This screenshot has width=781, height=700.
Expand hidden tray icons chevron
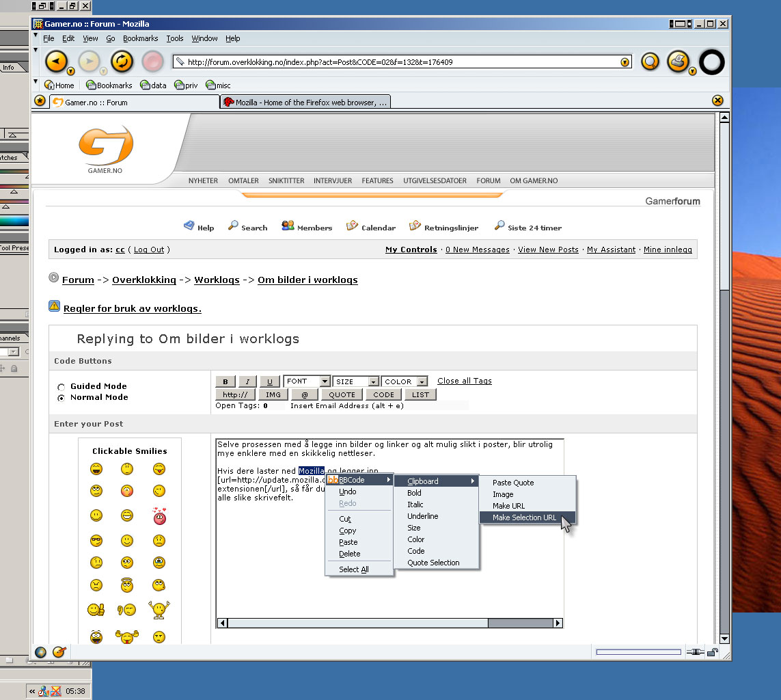[x=32, y=691]
